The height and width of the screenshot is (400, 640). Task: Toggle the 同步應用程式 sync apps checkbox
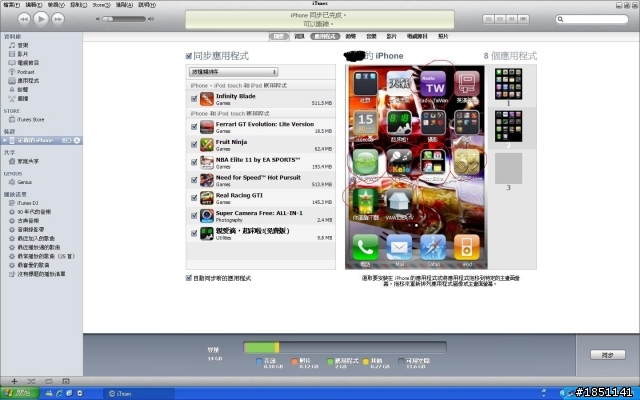tap(189, 56)
